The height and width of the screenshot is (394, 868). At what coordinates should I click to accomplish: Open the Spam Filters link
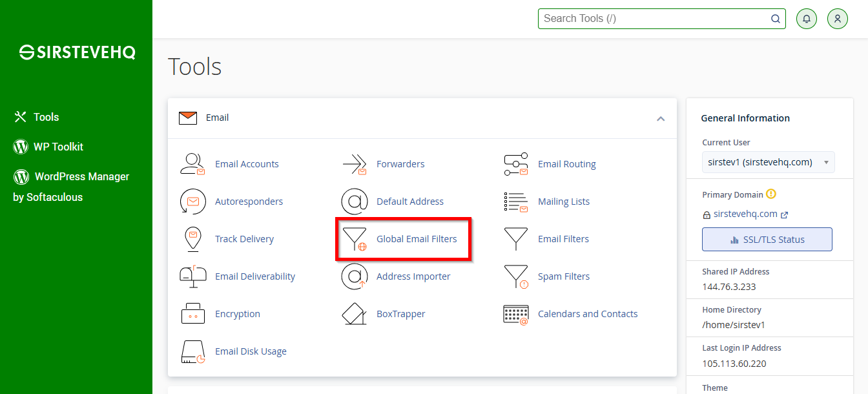click(x=564, y=276)
